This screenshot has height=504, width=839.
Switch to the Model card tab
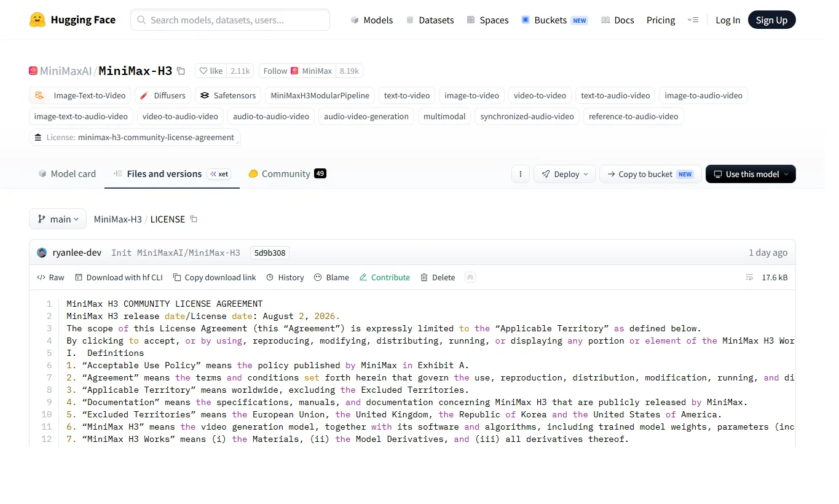point(67,174)
